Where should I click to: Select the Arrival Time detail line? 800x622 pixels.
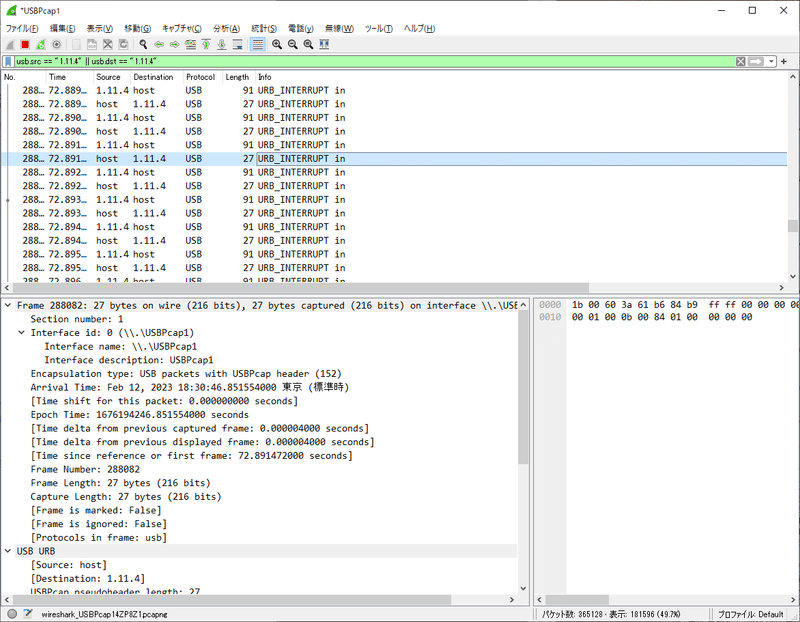tap(190, 387)
